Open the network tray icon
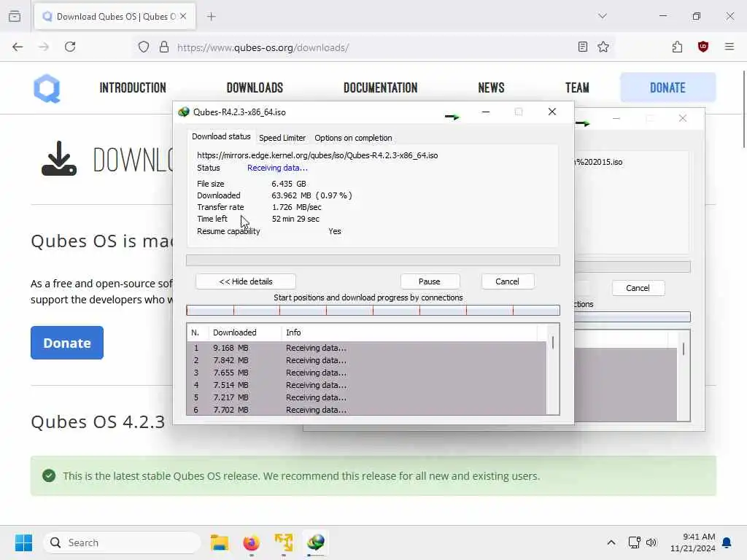Image resolution: width=747 pixels, height=560 pixels. 634,542
